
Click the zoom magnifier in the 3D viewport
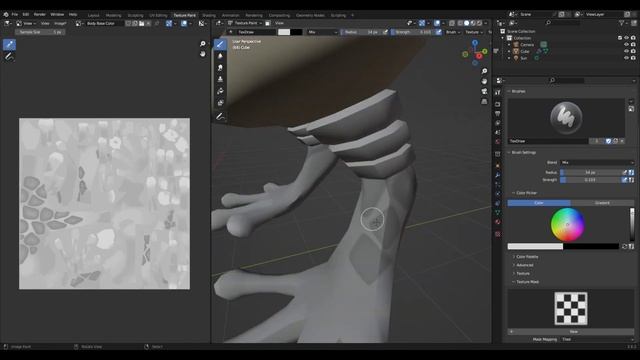pos(484,71)
